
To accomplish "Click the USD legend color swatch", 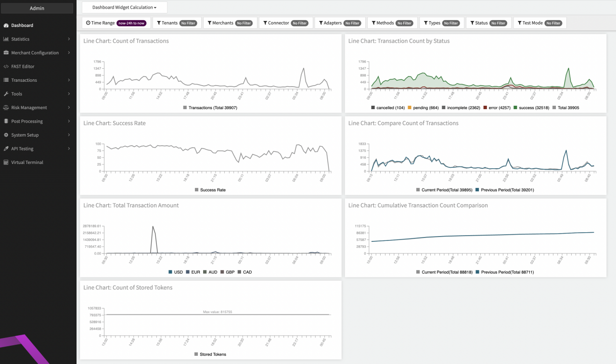I will pyautogui.click(x=171, y=272).
